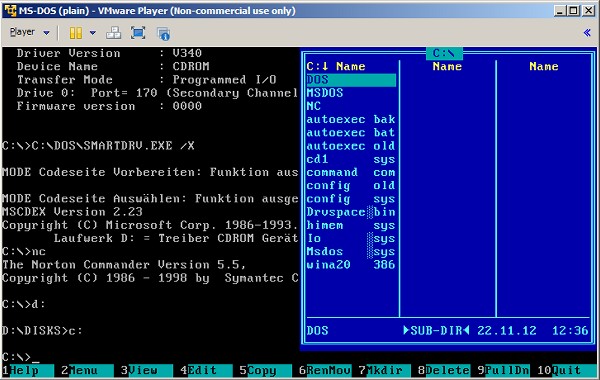This screenshot has width=600, height=380.
Task: Click the 8Delete function key
Action: tap(443, 370)
